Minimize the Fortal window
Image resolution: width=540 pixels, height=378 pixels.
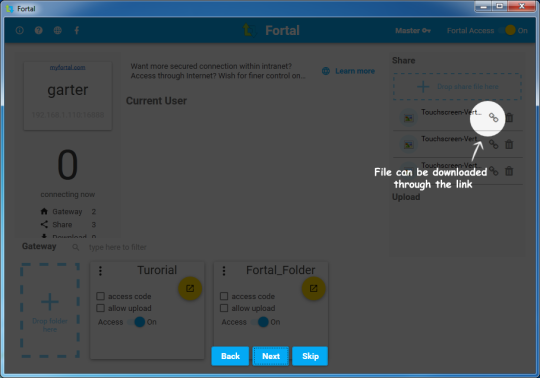[483, 7]
